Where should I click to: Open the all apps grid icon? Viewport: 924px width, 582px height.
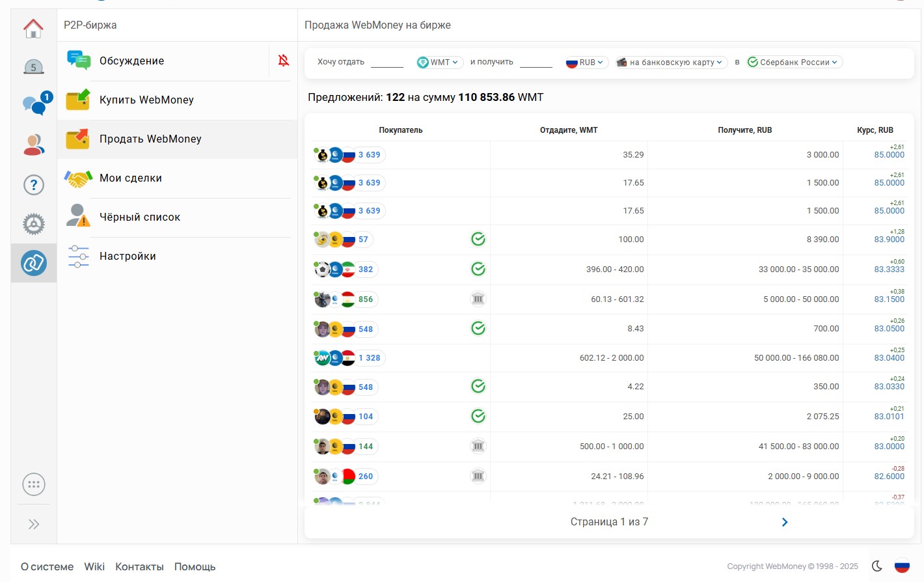click(x=34, y=484)
